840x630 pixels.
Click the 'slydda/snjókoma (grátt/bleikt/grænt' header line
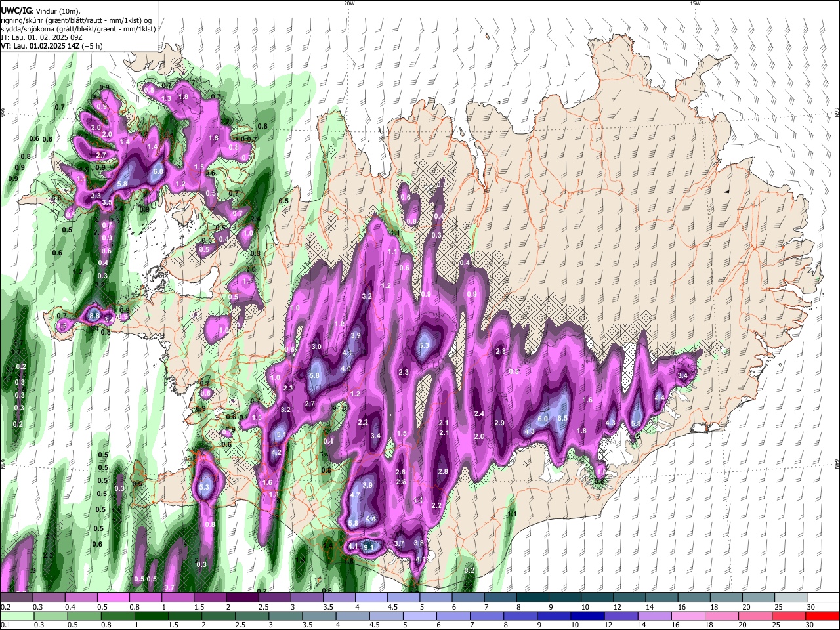point(78,29)
